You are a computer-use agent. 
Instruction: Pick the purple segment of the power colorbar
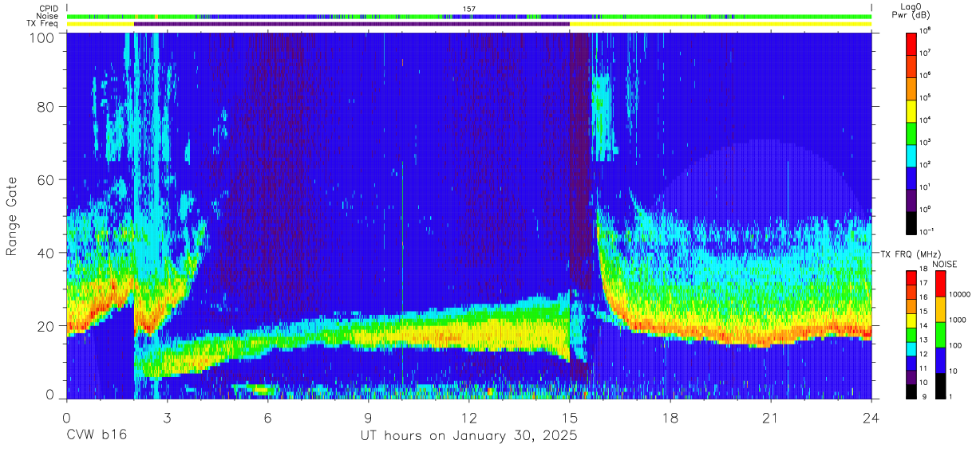[x=911, y=200]
